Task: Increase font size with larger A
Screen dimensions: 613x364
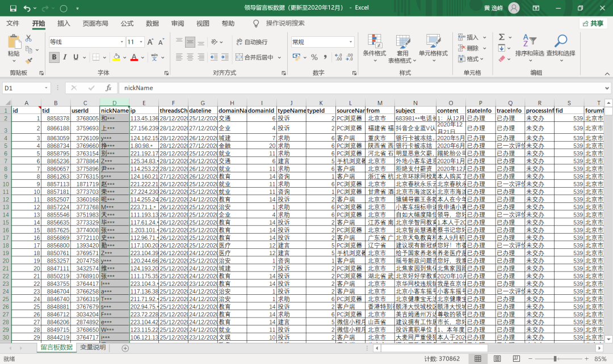Action: [150, 42]
